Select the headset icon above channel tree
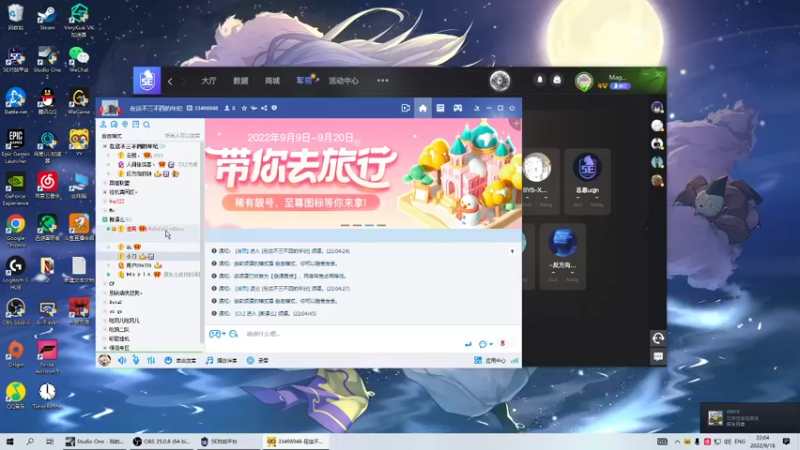Image resolution: width=800 pixels, height=450 pixels. pos(114,124)
